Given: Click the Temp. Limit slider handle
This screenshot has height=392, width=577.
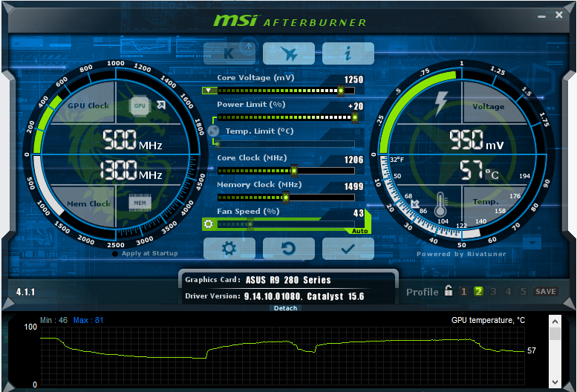Looking at the screenshot, I should [x=218, y=144].
